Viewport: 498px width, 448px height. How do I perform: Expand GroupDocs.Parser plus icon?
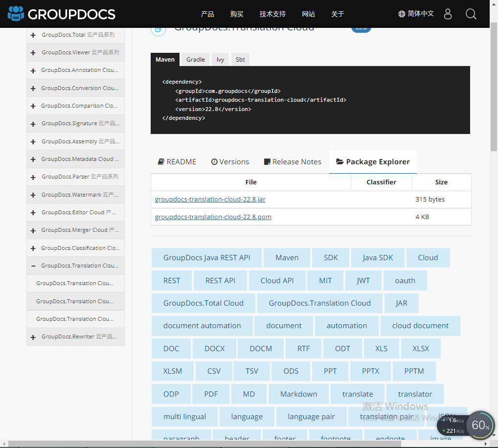click(33, 177)
